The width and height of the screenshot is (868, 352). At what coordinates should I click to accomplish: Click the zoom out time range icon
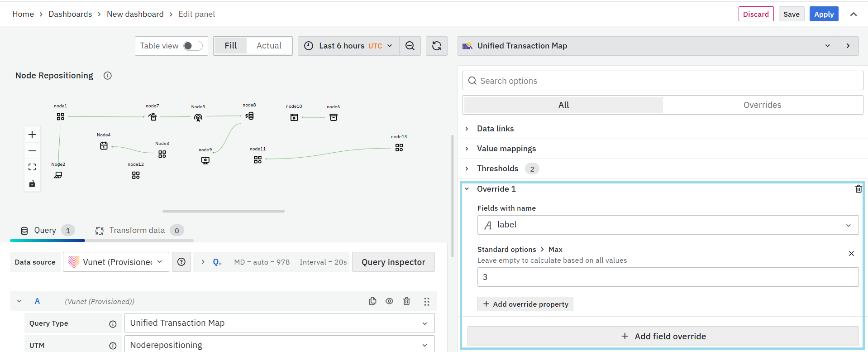pyautogui.click(x=410, y=46)
